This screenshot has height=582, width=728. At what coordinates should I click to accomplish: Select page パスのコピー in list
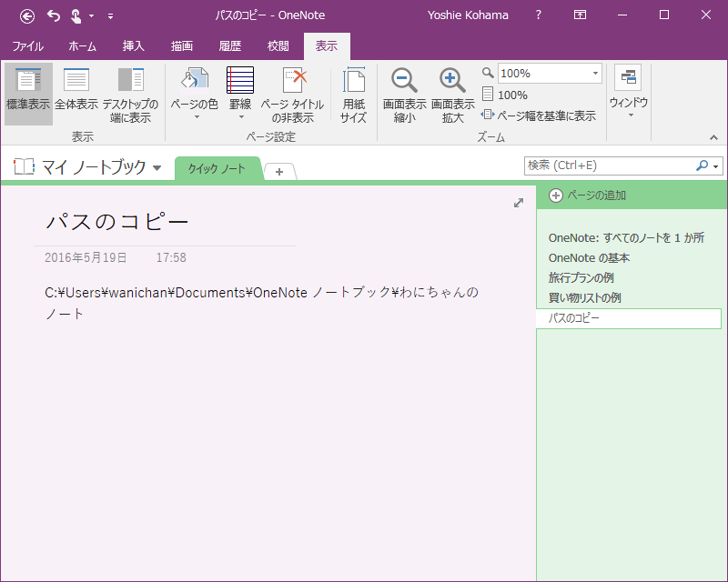point(629,318)
